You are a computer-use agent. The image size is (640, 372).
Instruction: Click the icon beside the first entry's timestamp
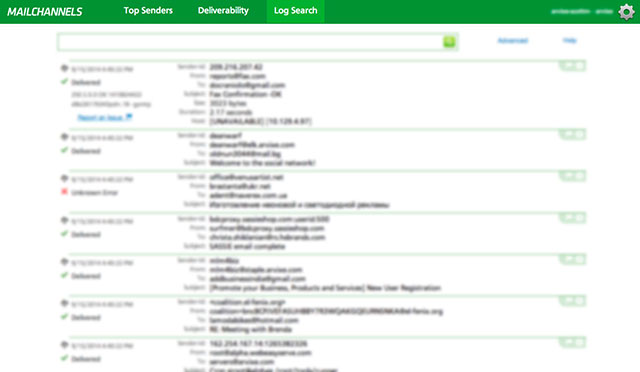(64, 68)
